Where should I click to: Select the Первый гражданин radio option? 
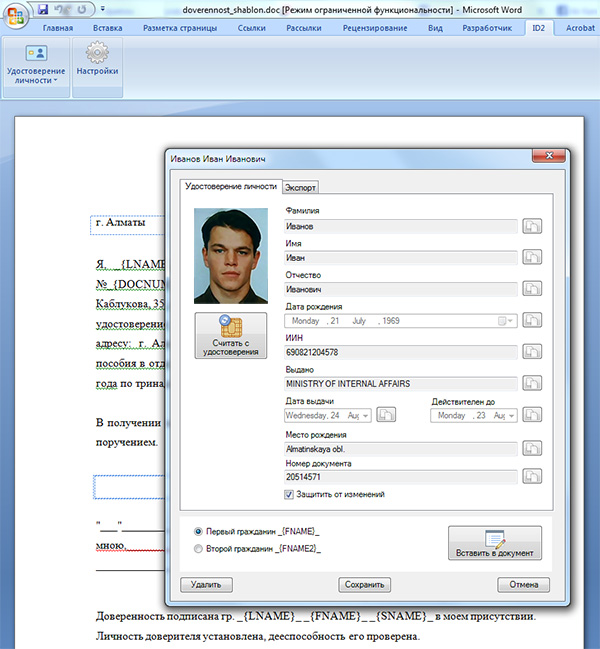(x=198, y=531)
